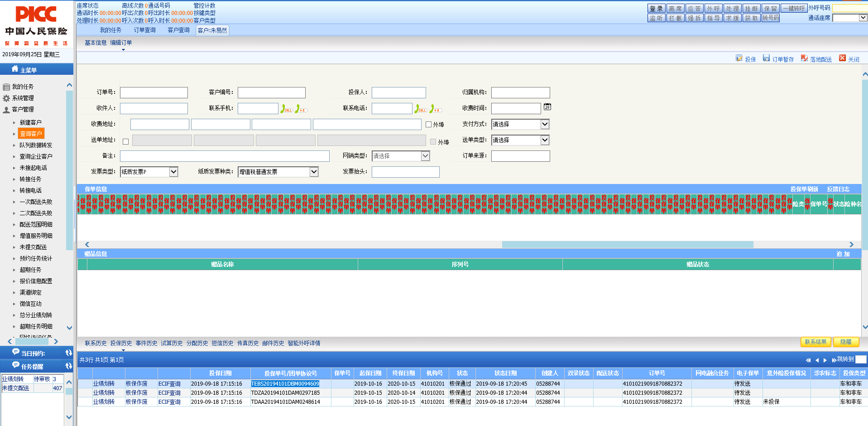Open the 支付方式 dropdown
Image resolution: width=868 pixels, height=426 pixels.
click(545, 124)
